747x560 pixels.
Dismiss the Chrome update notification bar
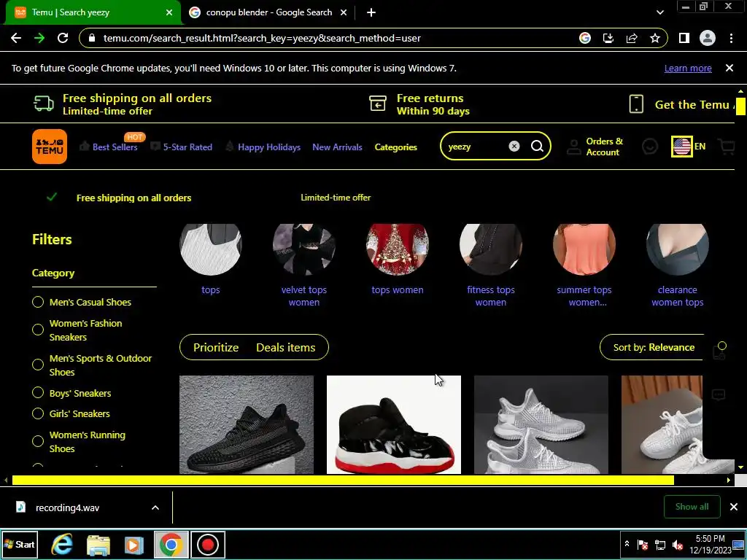729,68
